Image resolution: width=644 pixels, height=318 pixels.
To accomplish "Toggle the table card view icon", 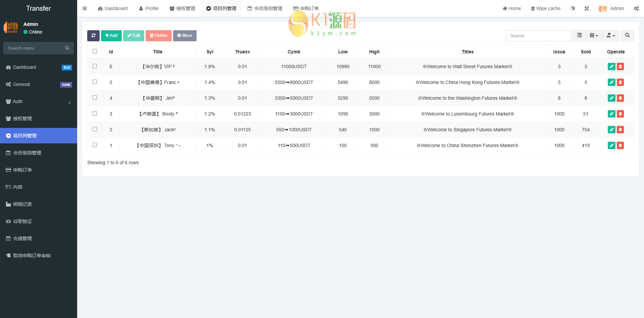I will click(x=579, y=36).
